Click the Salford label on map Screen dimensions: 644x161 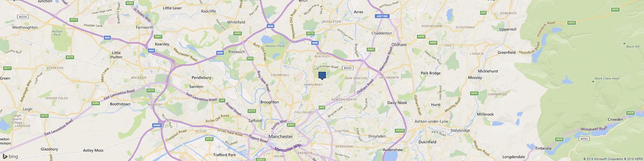pos(255,121)
